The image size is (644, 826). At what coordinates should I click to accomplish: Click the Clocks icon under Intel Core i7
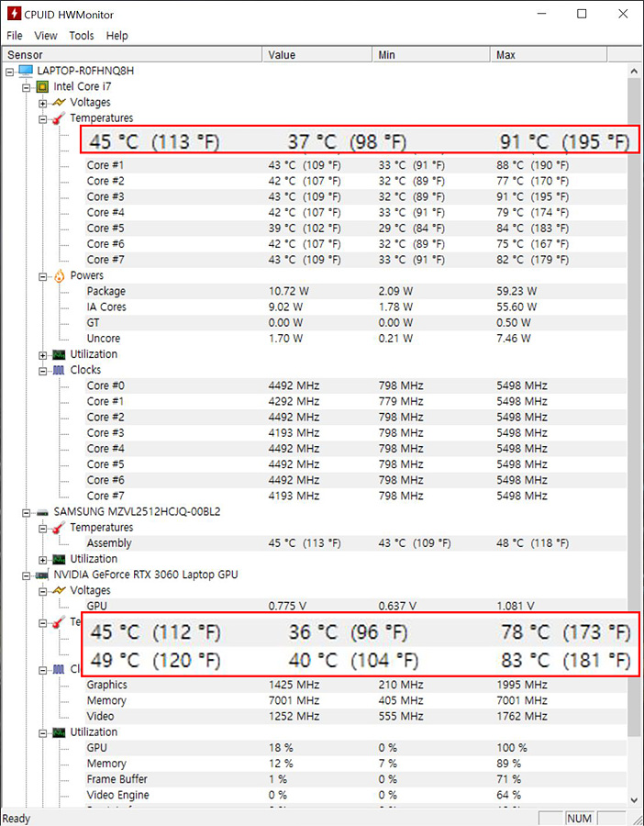(x=59, y=371)
